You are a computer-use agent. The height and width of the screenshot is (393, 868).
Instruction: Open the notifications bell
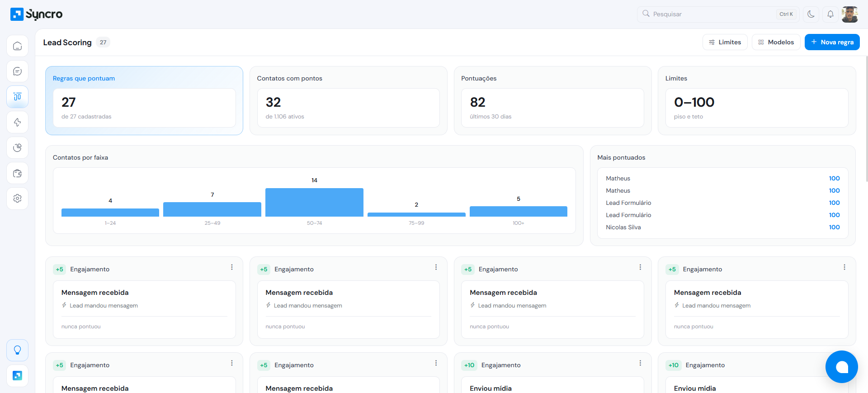tap(830, 14)
